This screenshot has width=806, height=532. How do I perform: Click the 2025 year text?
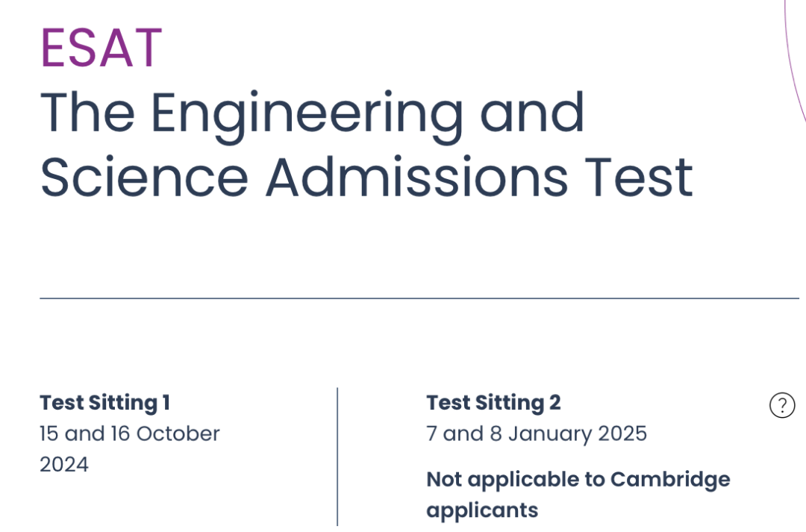622,434
